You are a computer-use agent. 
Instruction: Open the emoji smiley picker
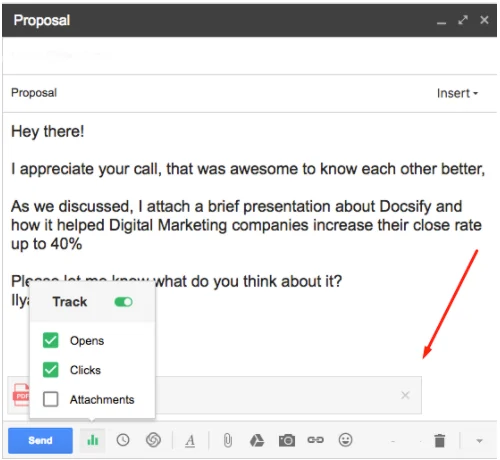345,440
